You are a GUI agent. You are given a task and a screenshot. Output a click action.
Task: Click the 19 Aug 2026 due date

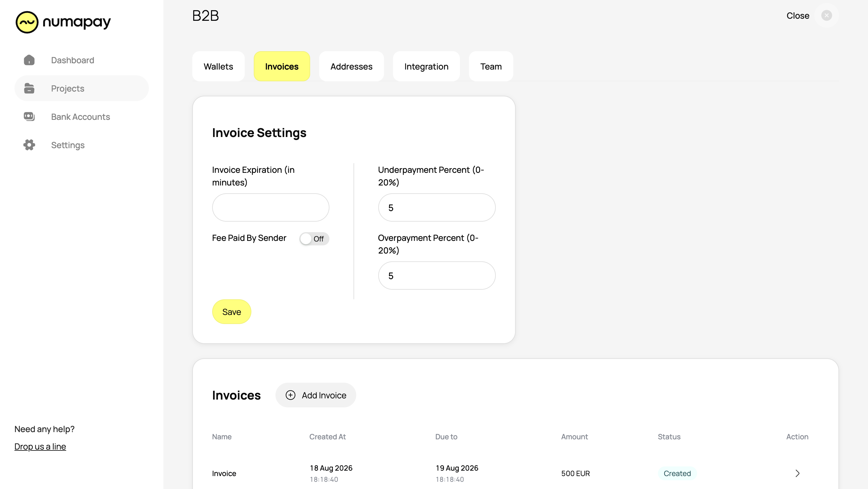coord(457,468)
